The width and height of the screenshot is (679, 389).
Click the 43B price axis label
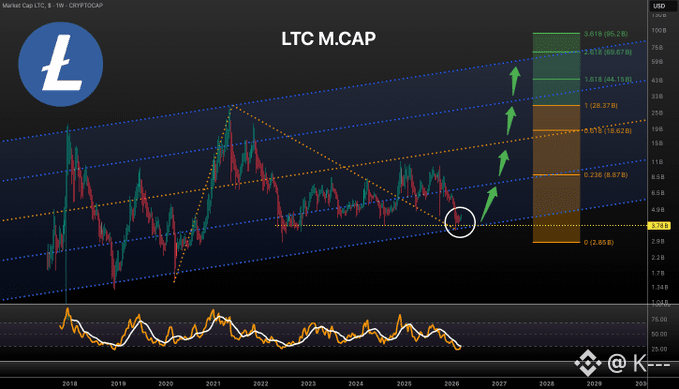point(657,81)
